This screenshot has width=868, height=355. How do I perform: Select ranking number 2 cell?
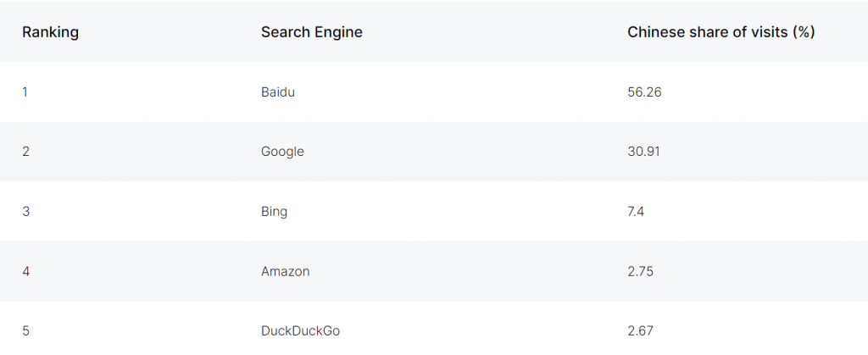click(26, 152)
